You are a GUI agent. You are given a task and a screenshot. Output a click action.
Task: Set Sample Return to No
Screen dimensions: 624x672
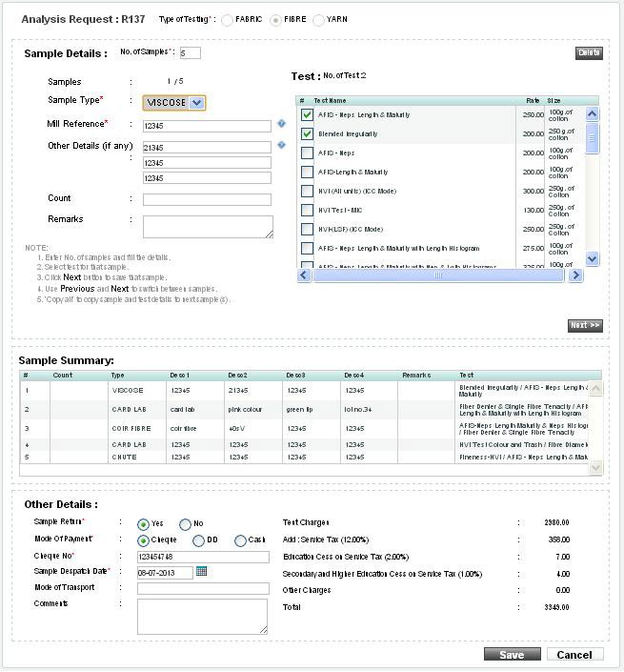tap(185, 524)
